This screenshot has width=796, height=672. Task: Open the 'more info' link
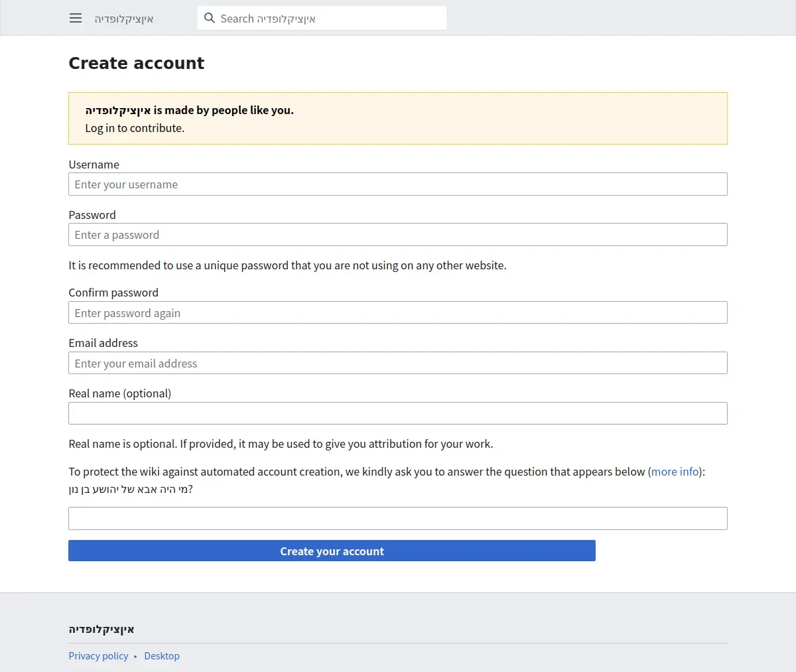point(675,472)
